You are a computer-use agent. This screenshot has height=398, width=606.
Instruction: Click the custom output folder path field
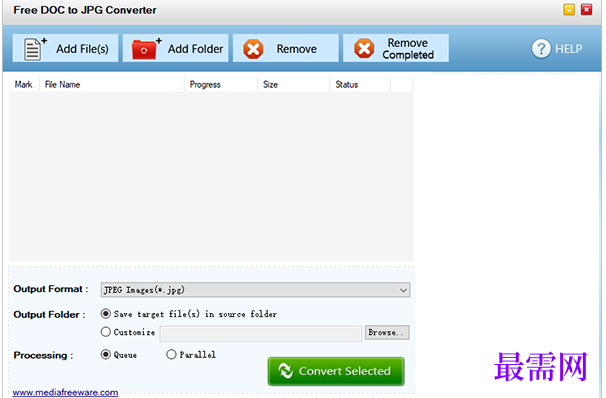tap(261, 334)
